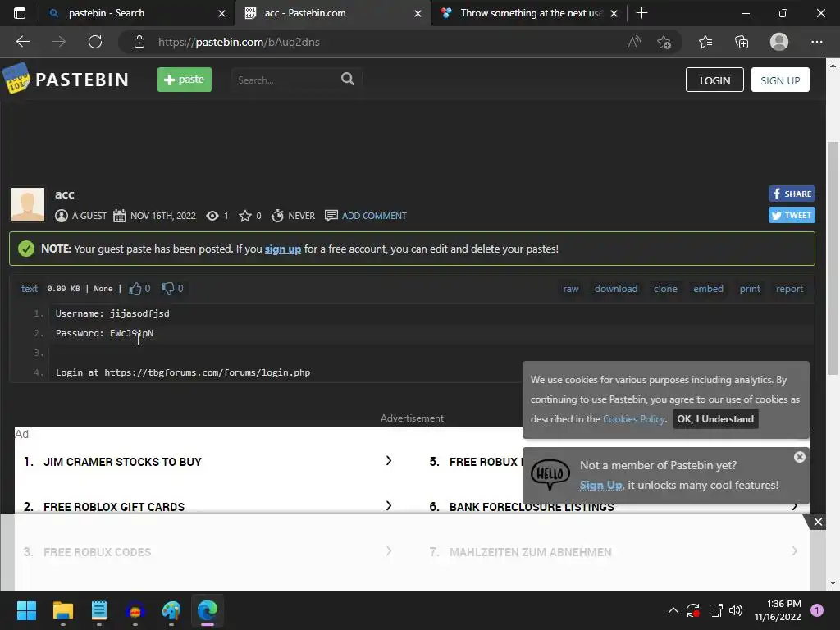Click the download link
This screenshot has width=840, height=630.
[x=616, y=289]
